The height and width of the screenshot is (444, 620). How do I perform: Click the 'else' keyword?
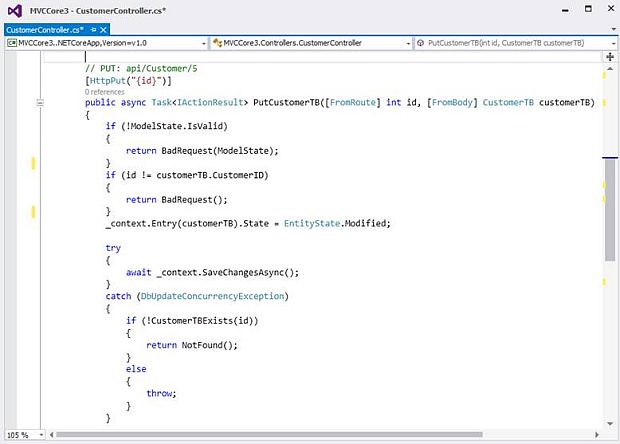[136, 369]
